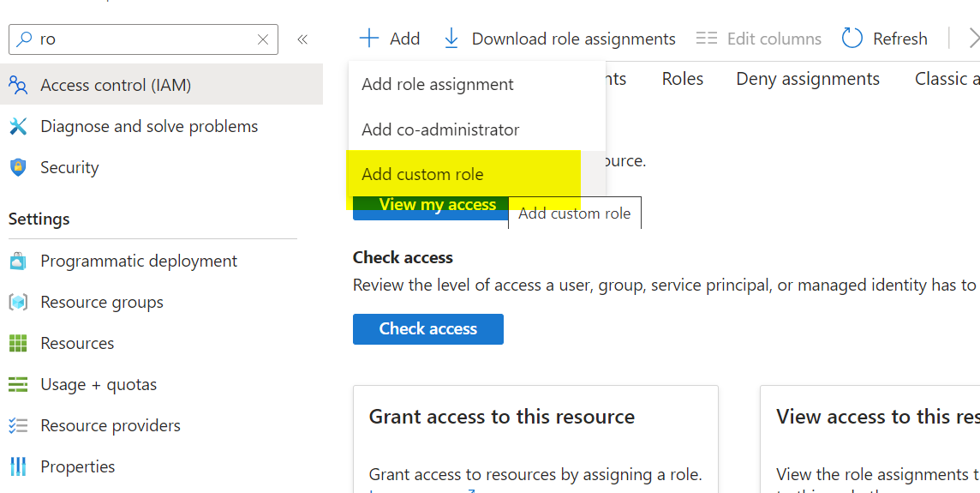This screenshot has height=493, width=980.
Task: Click Download role assignments
Action: 559,39
